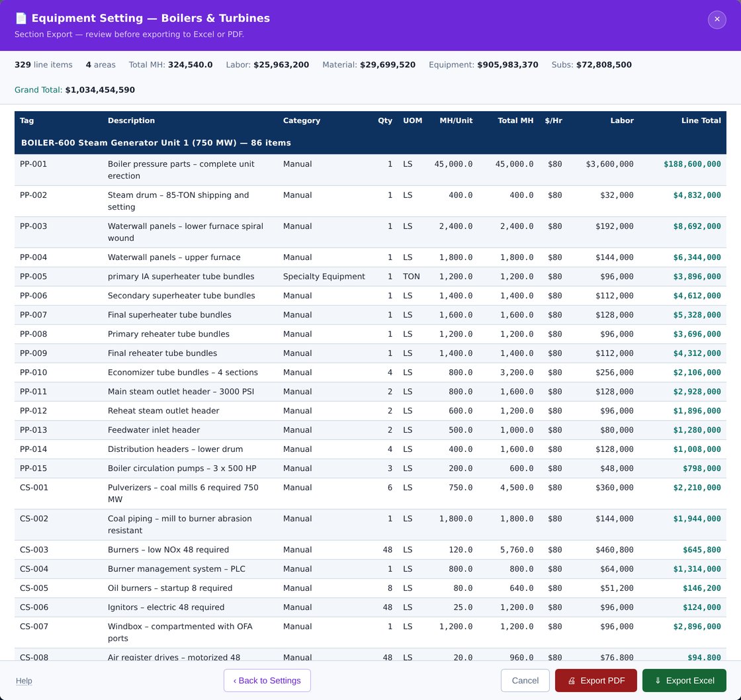741x700 pixels.
Task: Click the 329 line items count
Action: [44, 65]
